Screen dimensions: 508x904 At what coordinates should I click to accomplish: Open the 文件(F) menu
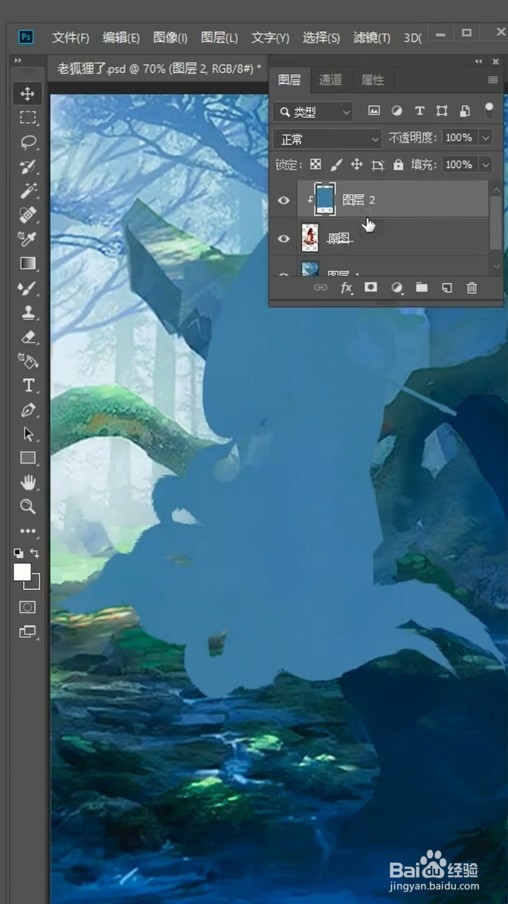tap(70, 38)
